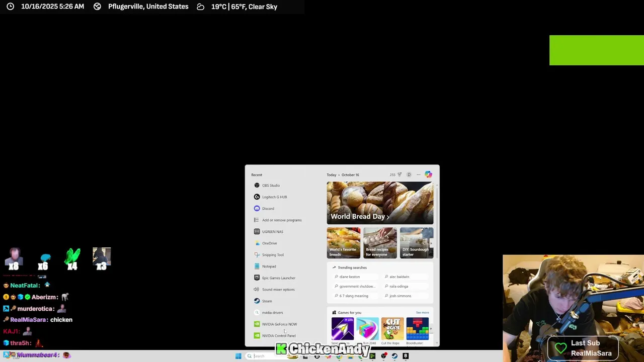Viewport: 644px width, 362px height.
Task: Open the rocket space game thumbnail
Action: (343, 329)
